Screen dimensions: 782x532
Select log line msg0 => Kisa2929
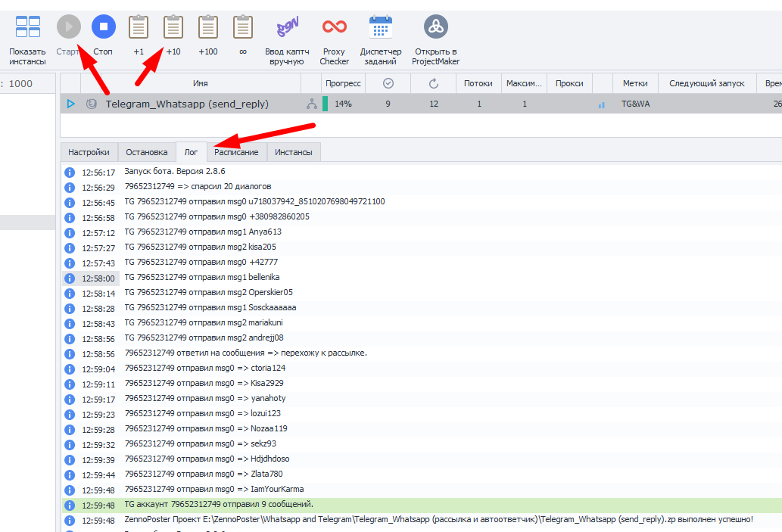204,383
